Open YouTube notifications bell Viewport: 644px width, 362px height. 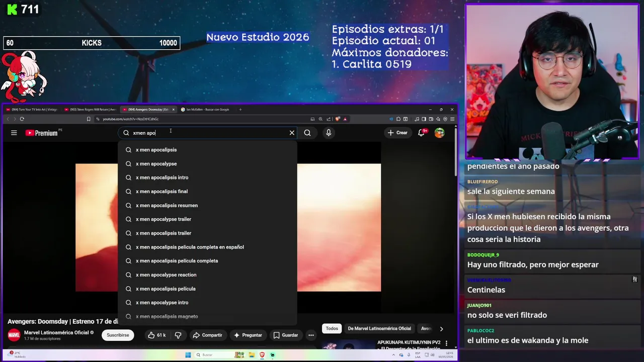point(422,133)
